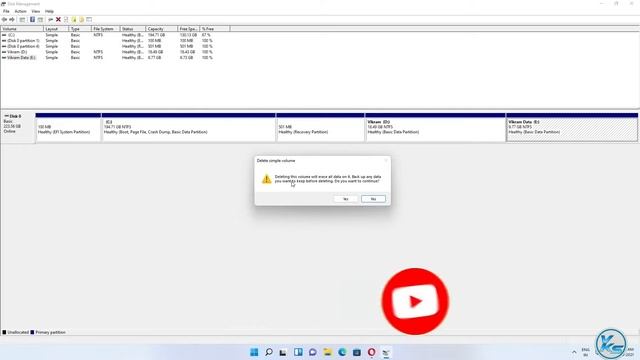The height and width of the screenshot is (360, 640).
Task: Sort by the Capacity column header
Action: 162,29
